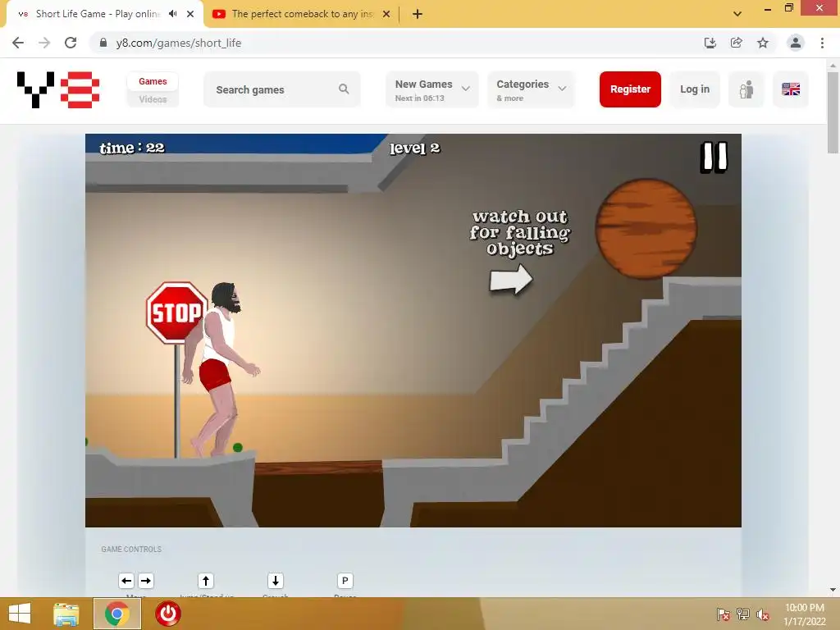Click the down arrow control key
The height and width of the screenshot is (630, 840).
pos(276,581)
